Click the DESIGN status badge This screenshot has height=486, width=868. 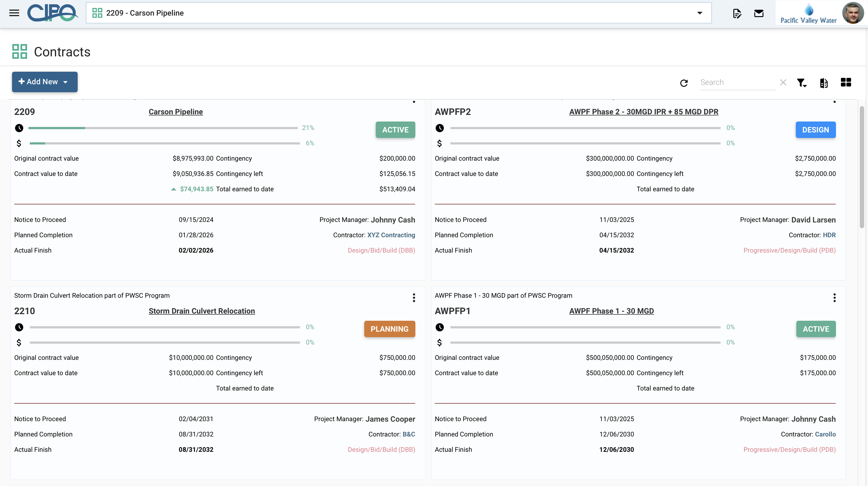pyautogui.click(x=815, y=130)
